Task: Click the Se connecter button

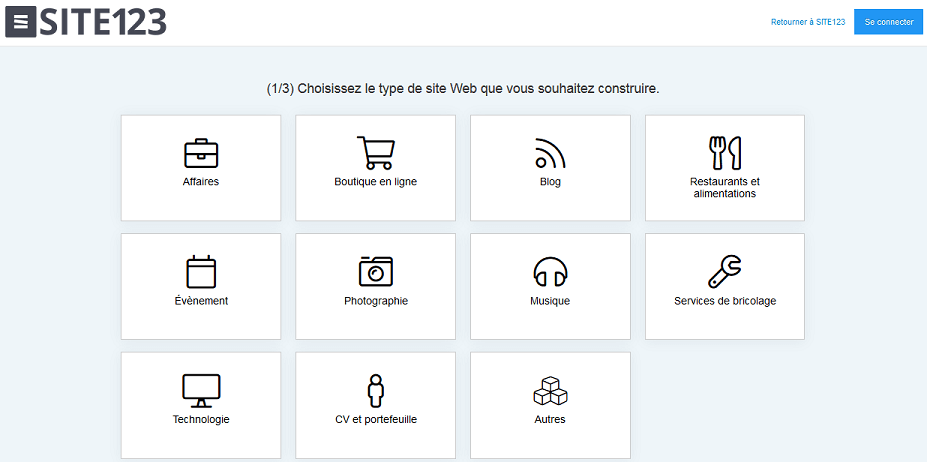Action: (889, 22)
